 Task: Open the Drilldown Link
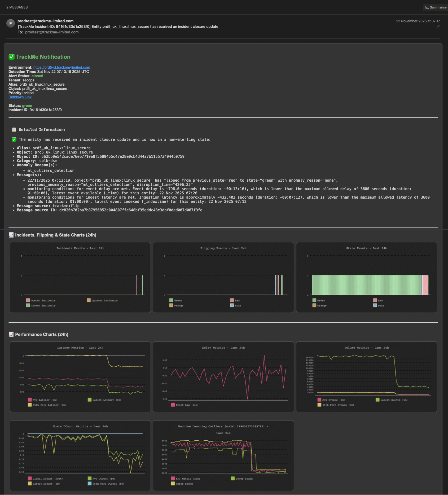[20, 97]
